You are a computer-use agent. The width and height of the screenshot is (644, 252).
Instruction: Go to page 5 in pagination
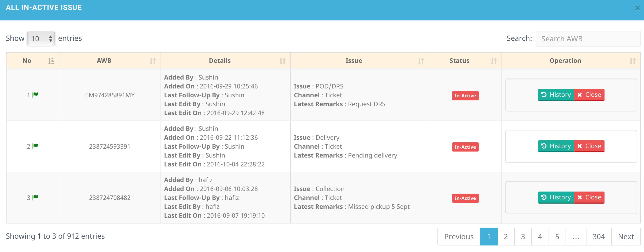[x=557, y=237]
